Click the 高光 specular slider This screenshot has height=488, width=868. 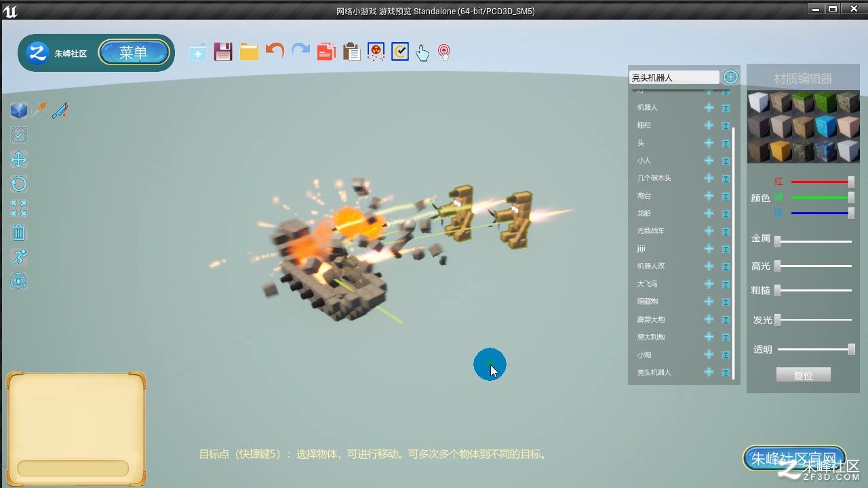813,266
